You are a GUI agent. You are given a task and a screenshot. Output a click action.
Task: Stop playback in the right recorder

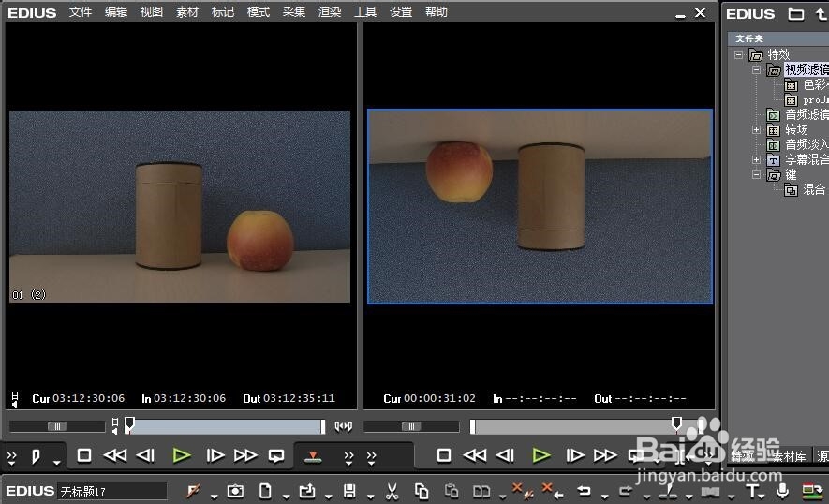tap(444, 455)
